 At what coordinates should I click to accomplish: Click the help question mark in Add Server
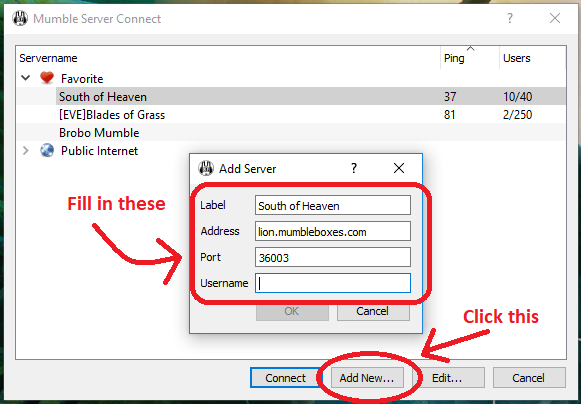click(x=354, y=168)
